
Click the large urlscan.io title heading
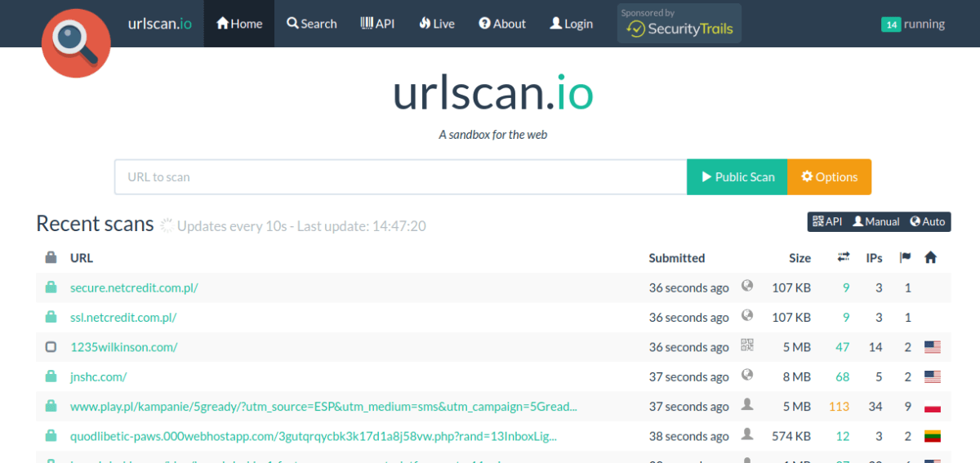click(493, 92)
